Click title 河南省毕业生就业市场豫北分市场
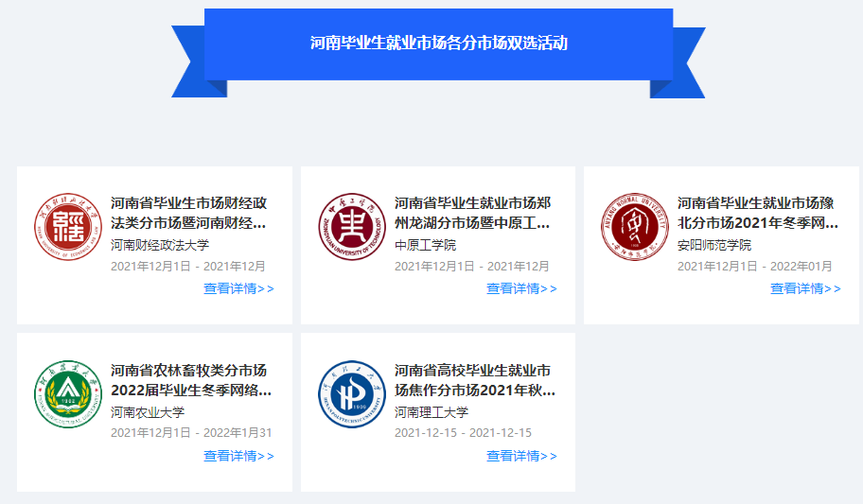The width and height of the screenshot is (863, 504). click(x=756, y=213)
